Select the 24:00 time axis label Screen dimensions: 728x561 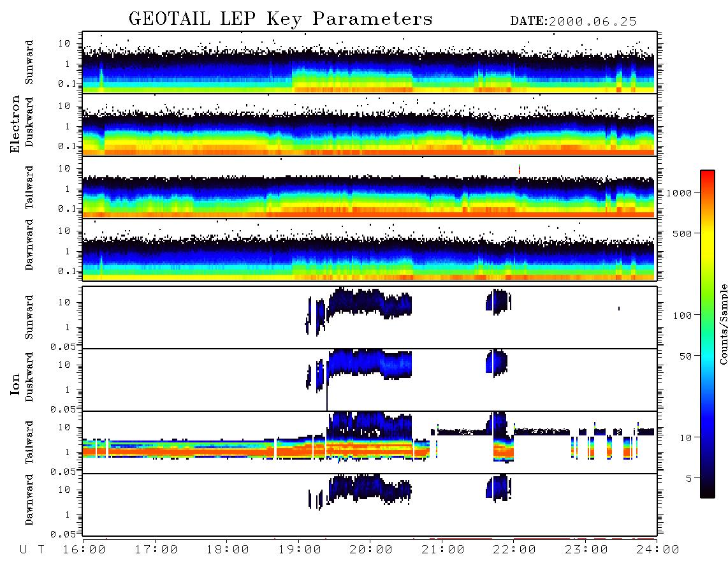pyautogui.click(x=659, y=550)
